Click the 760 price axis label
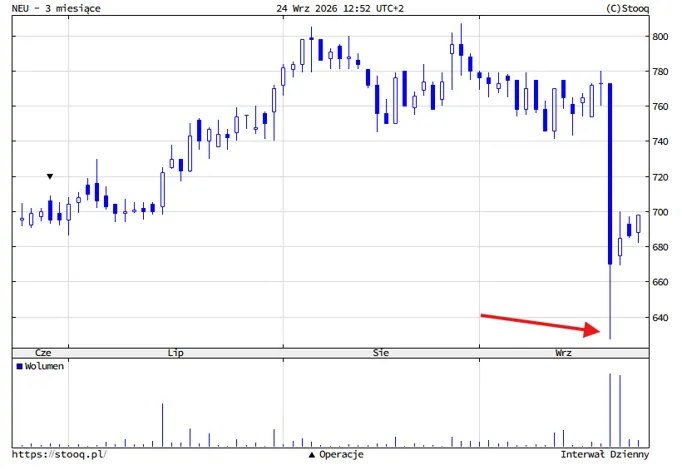The image size is (682, 470). [660, 107]
